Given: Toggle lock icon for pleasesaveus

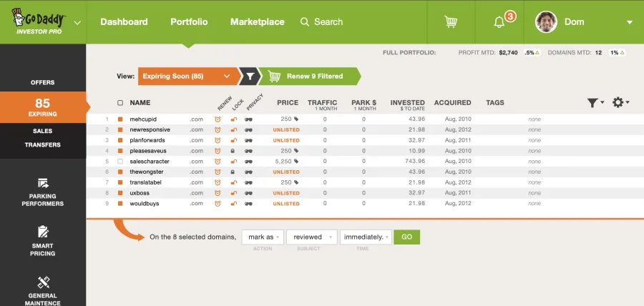Looking at the screenshot, I should (233, 151).
